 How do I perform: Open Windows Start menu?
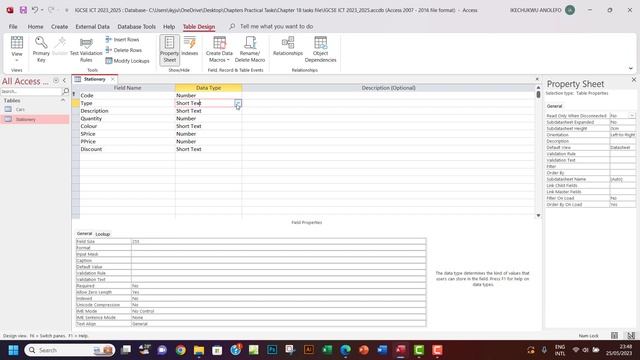[13, 350]
